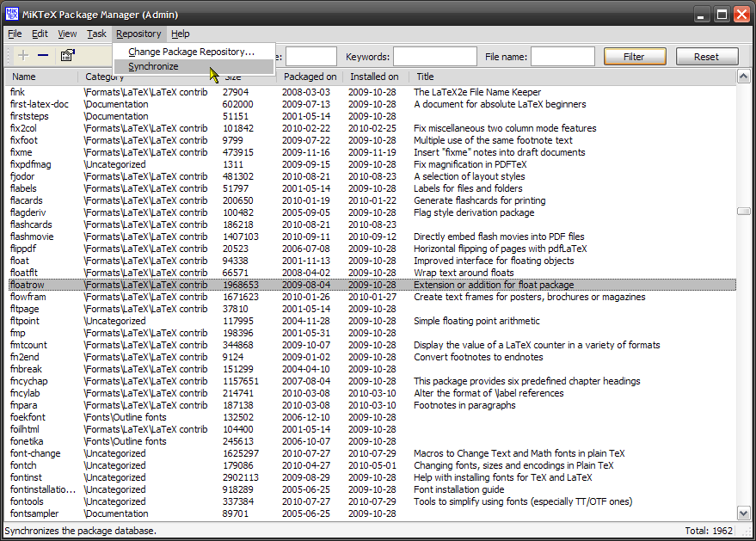Select the first-latex-doc package row
Image resolution: width=756 pixels, height=541 pixels.
click(x=372, y=104)
